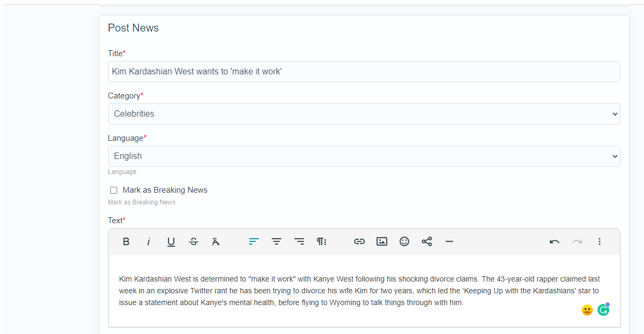Image resolution: width=644 pixels, height=334 pixels.
Task: Clear text formatting with the eraser icon
Action: coord(216,241)
